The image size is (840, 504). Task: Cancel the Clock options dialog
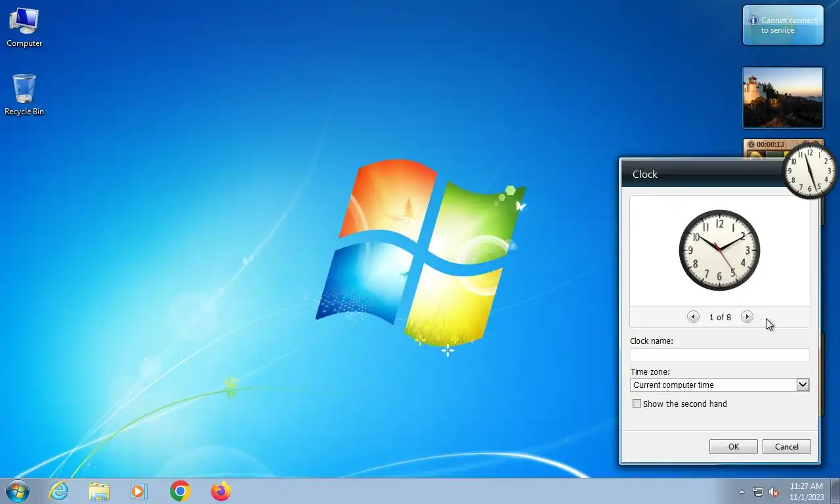[x=787, y=446]
